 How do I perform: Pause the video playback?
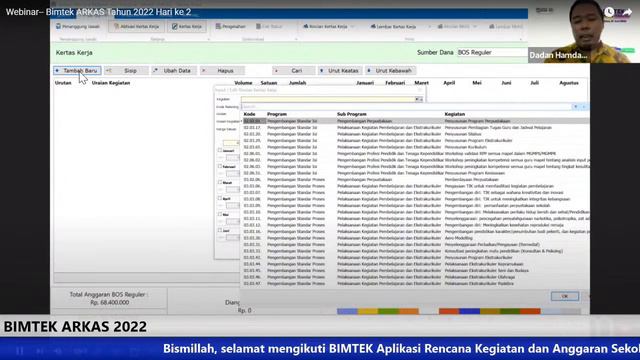pos(20,351)
